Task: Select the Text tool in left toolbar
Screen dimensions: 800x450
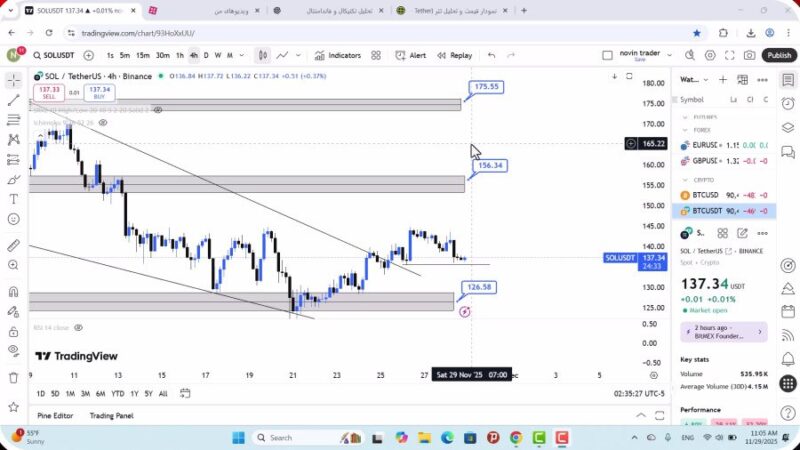Action: (x=14, y=198)
